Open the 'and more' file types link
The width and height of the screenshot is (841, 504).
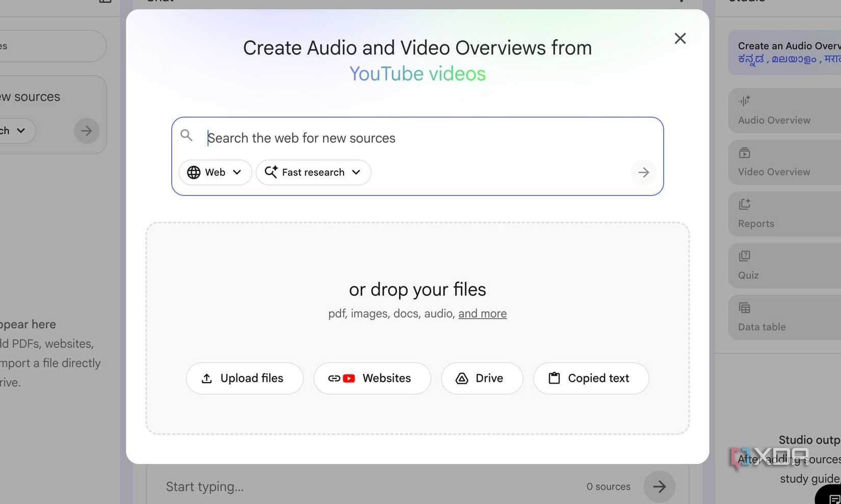[482, 313]
